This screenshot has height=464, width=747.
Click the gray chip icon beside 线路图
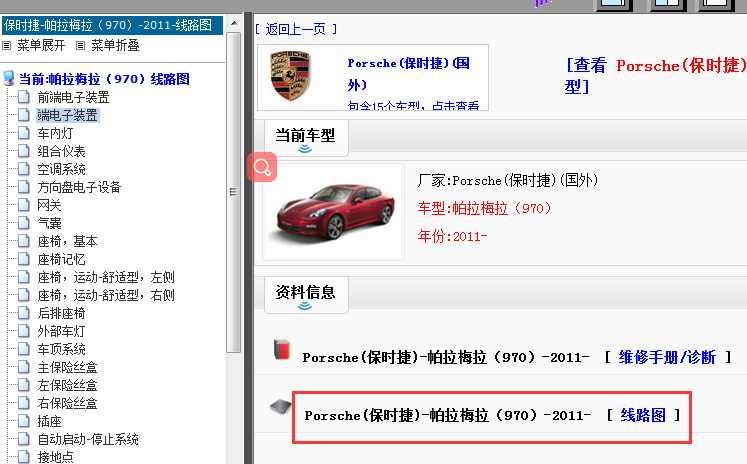pos(281,407)
